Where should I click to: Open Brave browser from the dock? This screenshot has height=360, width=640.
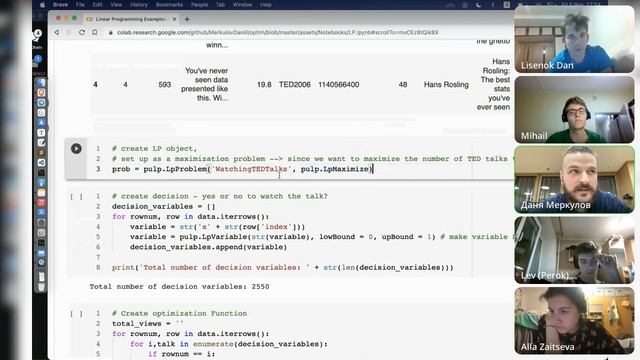click(x=41, y=93)
